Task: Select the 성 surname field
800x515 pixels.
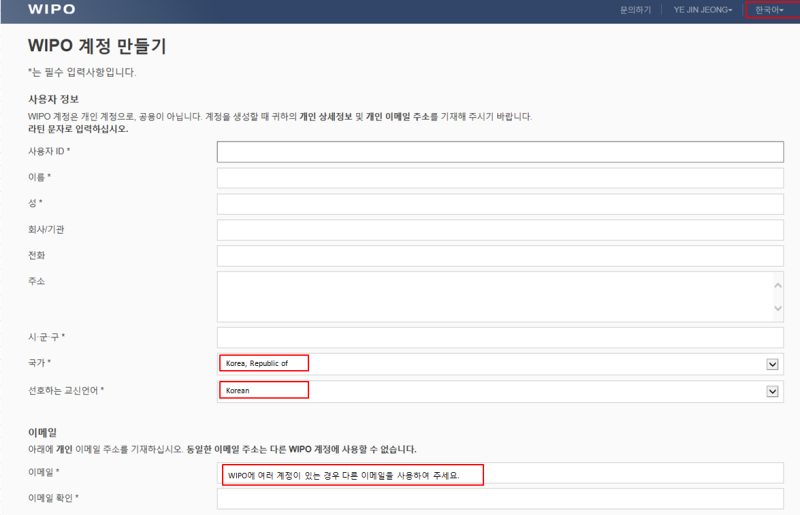Action: 500,204
